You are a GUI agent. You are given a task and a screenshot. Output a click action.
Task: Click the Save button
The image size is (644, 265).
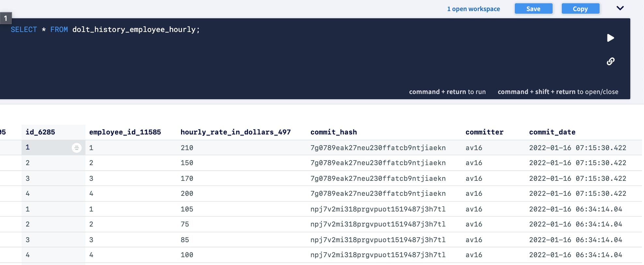pyautogui.click(x=533, y=9)
